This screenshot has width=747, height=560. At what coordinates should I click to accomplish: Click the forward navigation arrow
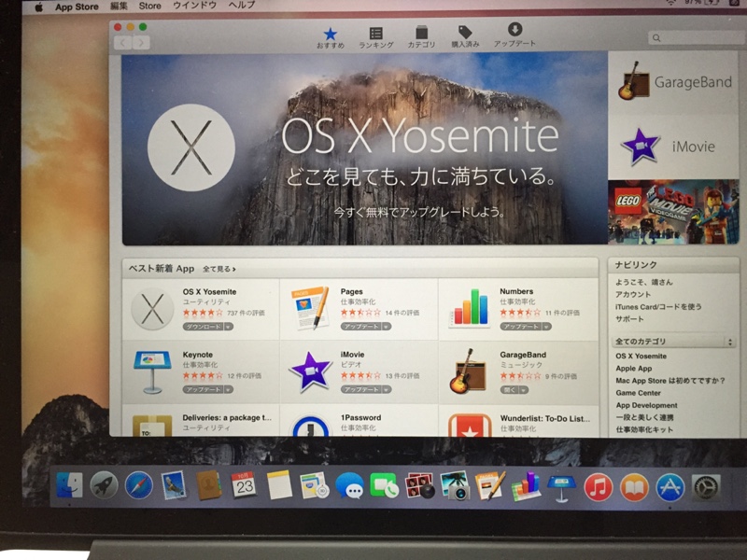pos(141,43)
